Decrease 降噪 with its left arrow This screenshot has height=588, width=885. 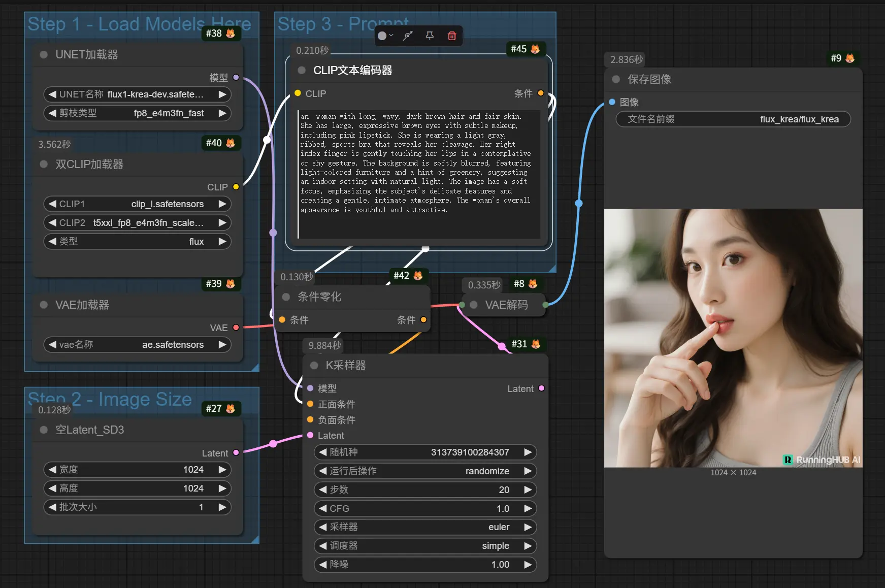(322, 564)
